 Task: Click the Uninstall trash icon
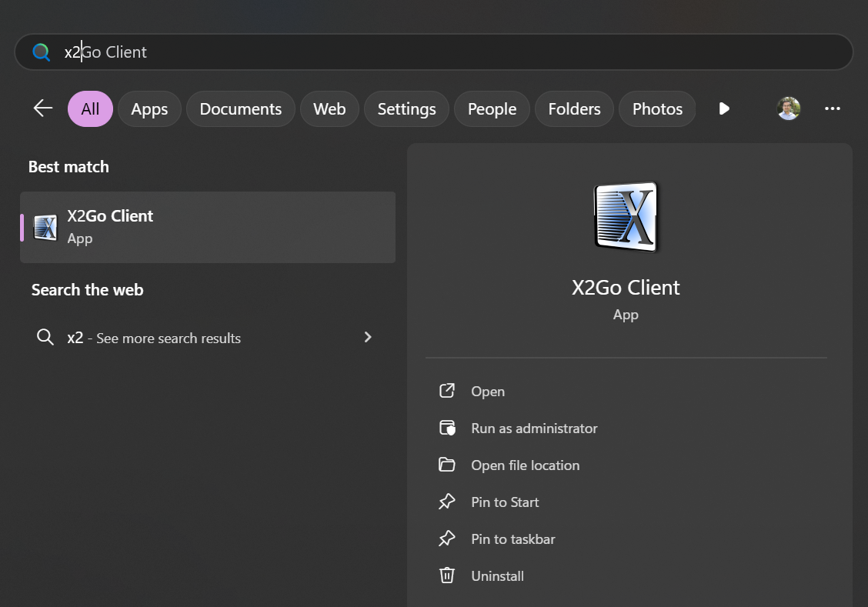coord(447,575)
